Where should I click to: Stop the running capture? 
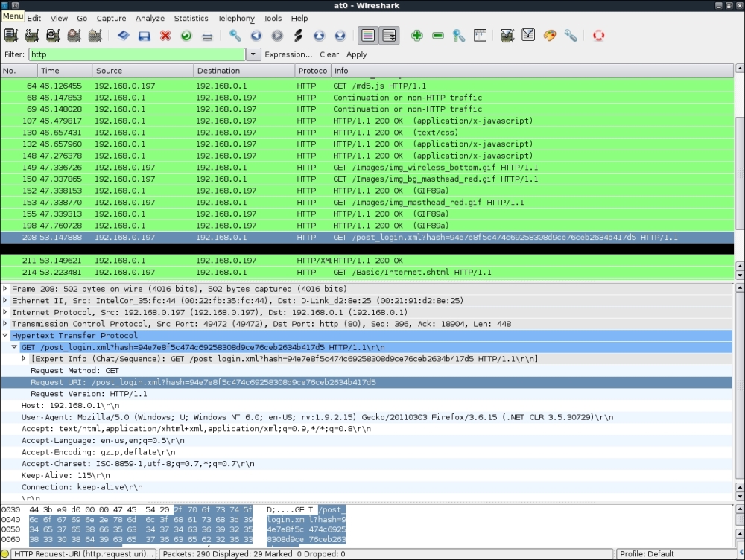coord(74,36)
